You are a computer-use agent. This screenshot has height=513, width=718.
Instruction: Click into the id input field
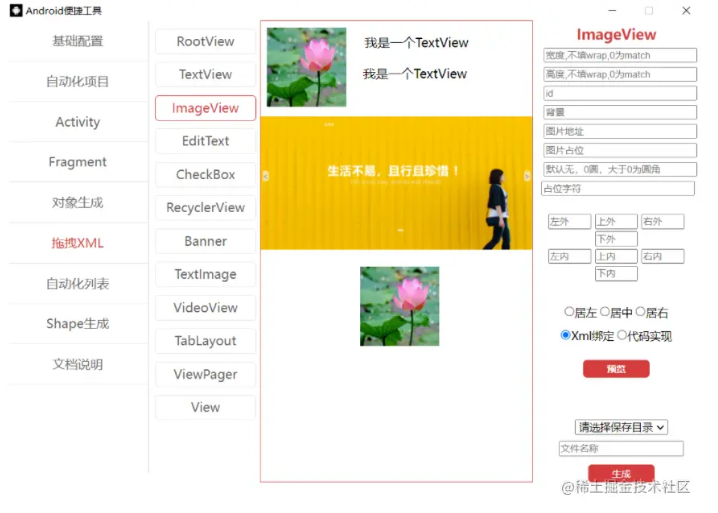click(x=620, y=93)
